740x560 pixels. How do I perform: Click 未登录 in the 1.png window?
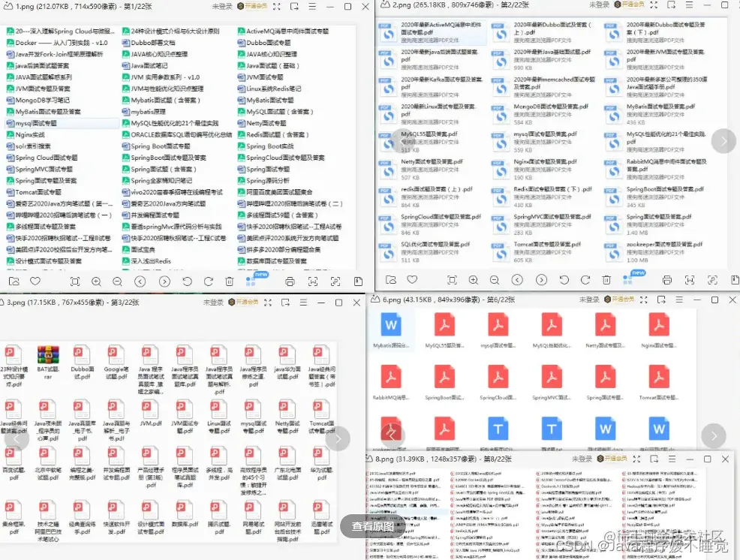tap(222, 7)
